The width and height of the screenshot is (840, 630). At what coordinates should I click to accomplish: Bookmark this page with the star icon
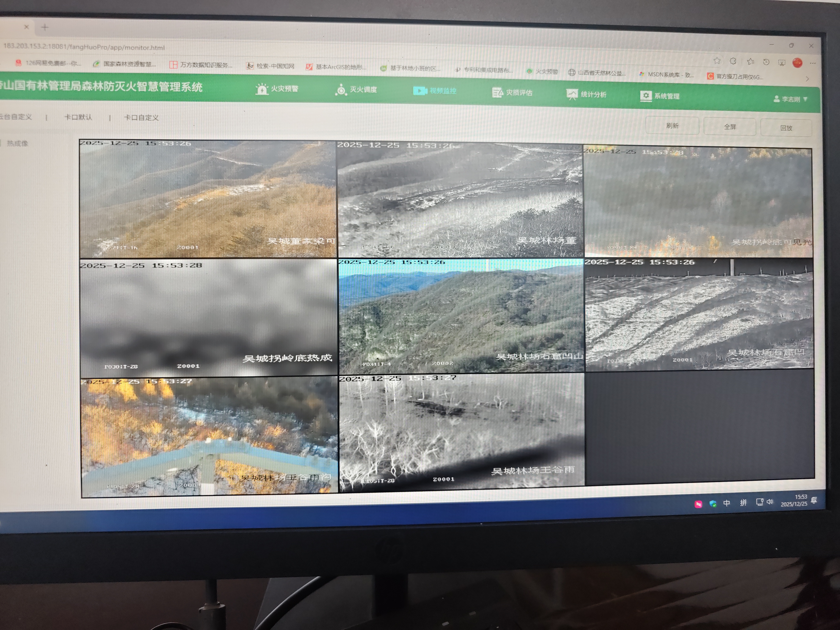tap(717, 61)
